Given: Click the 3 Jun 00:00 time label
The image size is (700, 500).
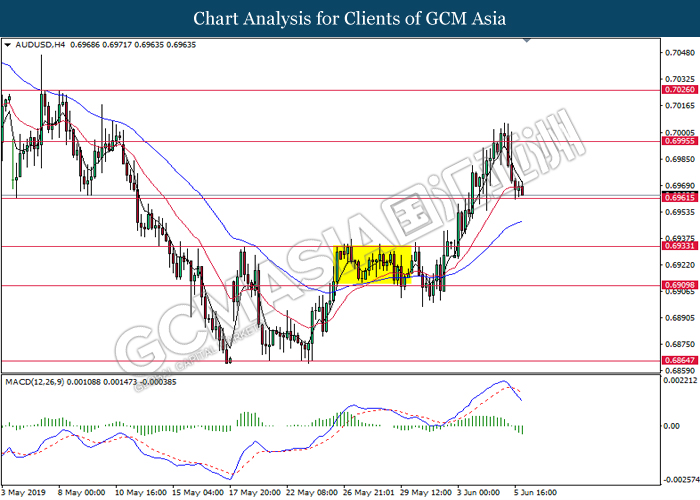Looking at the screenshot, I should (481, 492).
